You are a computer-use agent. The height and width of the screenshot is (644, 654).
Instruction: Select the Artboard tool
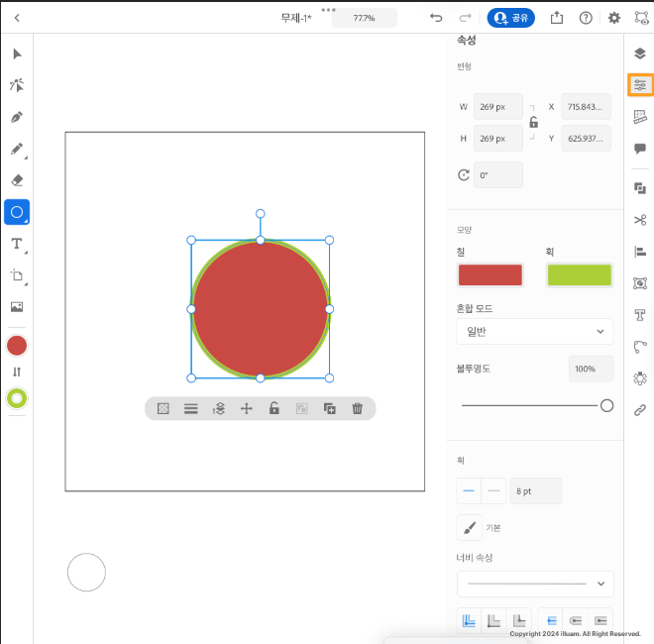click(x=17, y=275)
